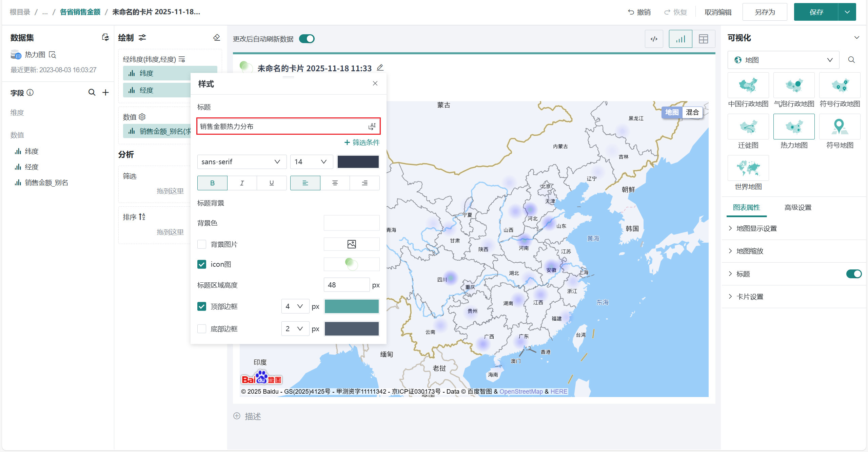The width and height of the screenshot is (868, 452).
Task: Click the add field plus icon
Action: point(106,92)
